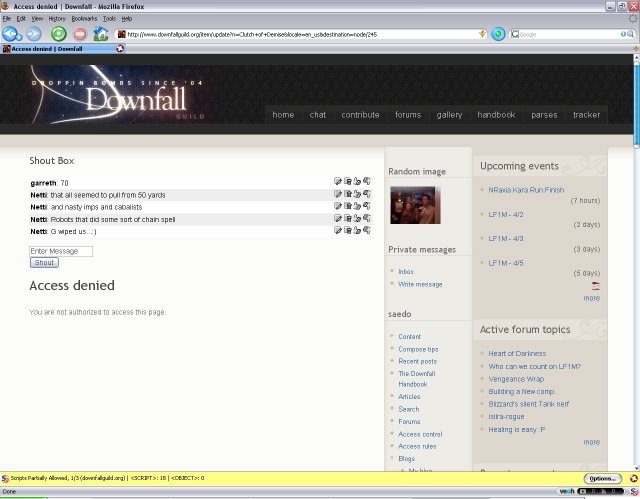This screenshot has width=640, height=499.
Task: Click the NoScript icon in the status bar
Action: 636,491
